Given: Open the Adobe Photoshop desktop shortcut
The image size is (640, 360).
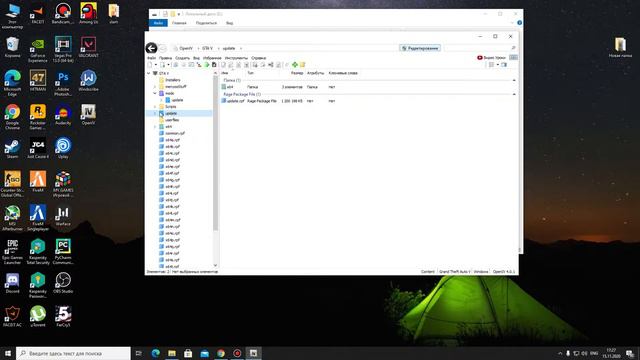Looking at the screenshot, I should click(x=63, y=83).
